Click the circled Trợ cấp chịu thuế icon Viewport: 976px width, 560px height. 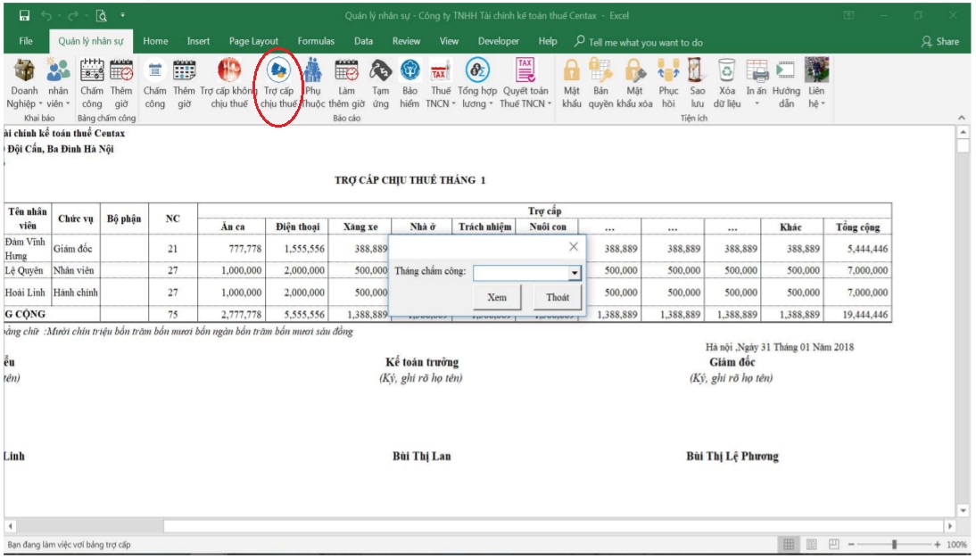coord(278,71)
